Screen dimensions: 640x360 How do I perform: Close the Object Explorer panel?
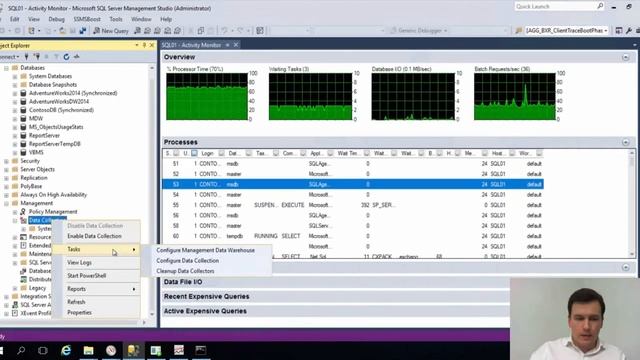pyautogui.click(x=152, y=45)
